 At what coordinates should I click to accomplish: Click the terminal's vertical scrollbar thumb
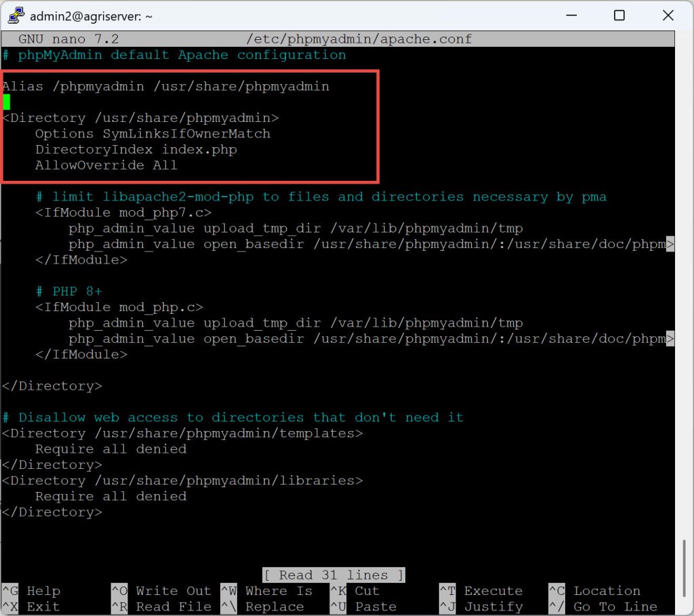[x=685, y=569]
